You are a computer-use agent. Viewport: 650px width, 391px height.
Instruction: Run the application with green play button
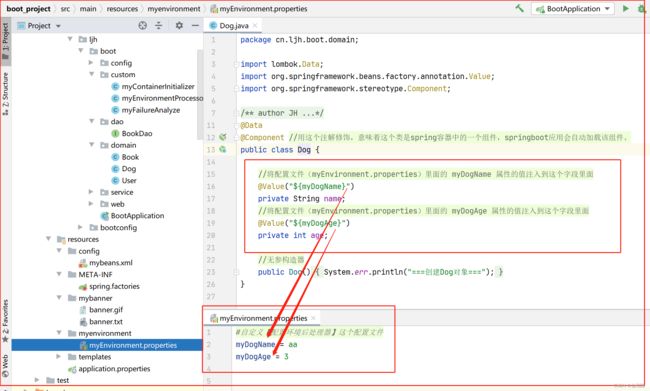[x=626, y=8]
